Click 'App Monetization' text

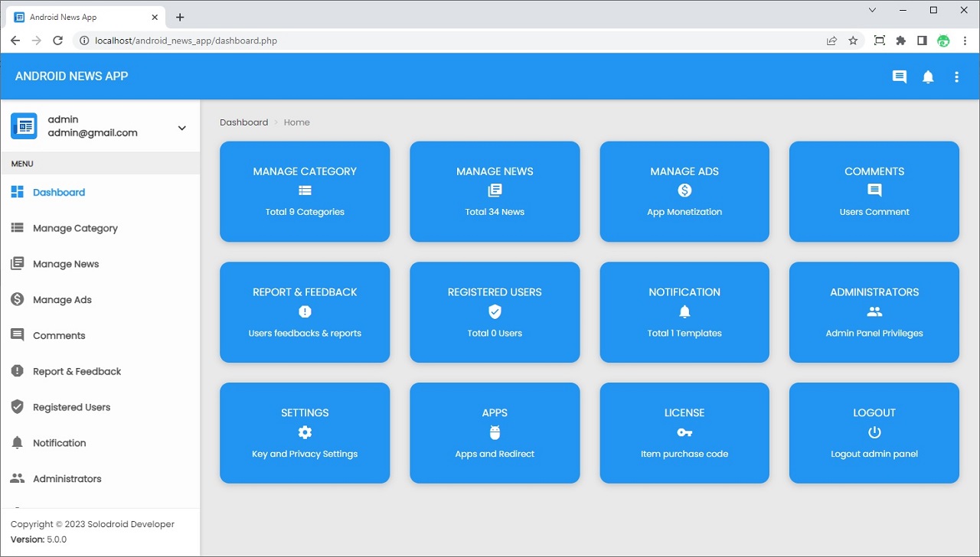coord(684,212)
